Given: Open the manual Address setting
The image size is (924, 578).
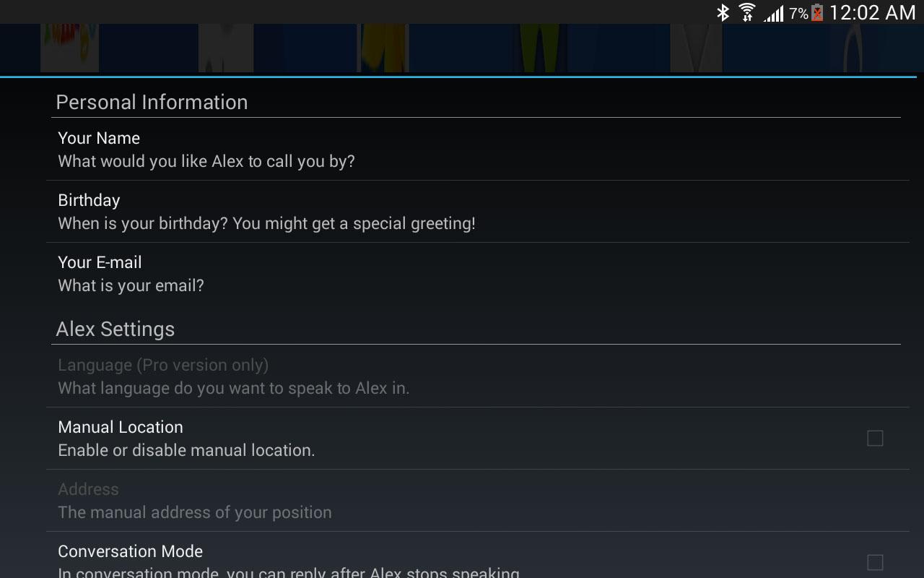Looking at the screenshot, I should tap(478, 501).
